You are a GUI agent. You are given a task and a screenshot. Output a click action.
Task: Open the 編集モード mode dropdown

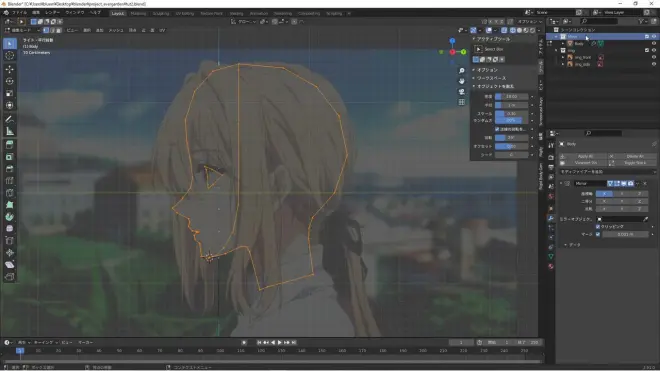(x=21, y=30)
